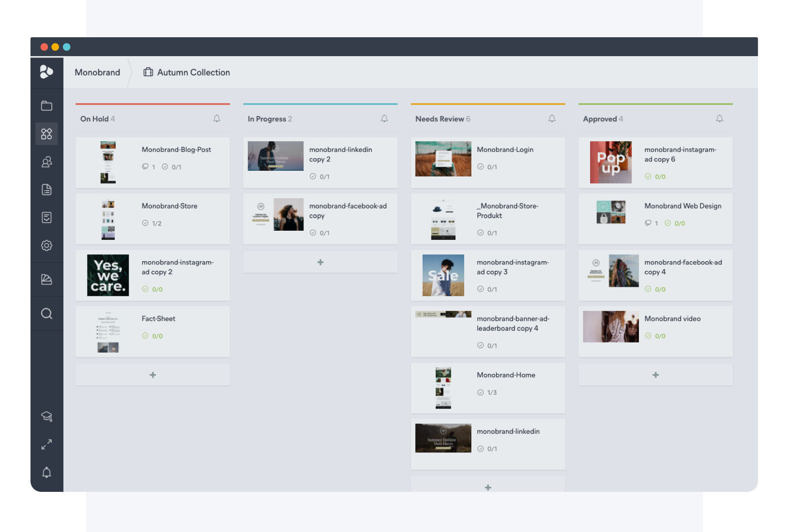789x532 pixels.
Task: Open notifications bell at sidebar bottom
Action: coord(46,472)
